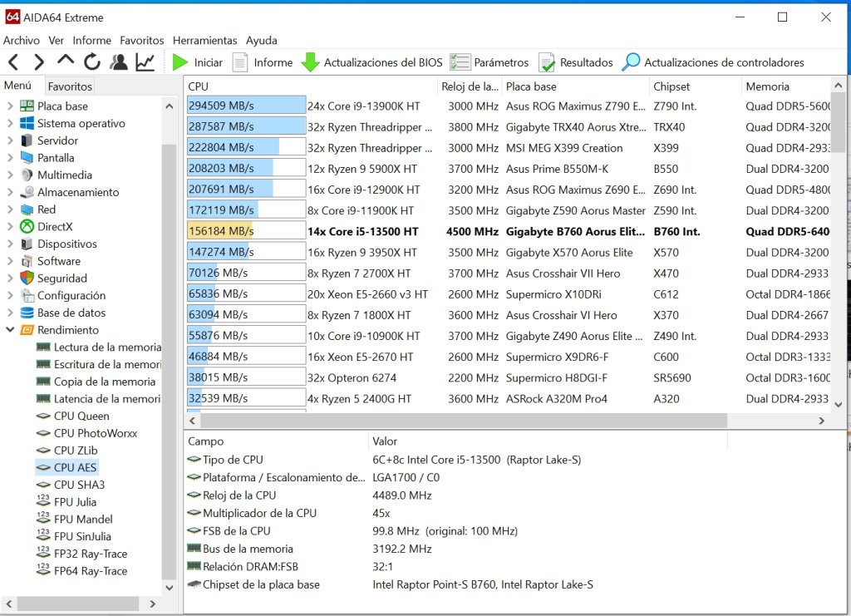Click the graph chart toolbar icon
This screenshot has width=851, height=616.
[145, 62]
